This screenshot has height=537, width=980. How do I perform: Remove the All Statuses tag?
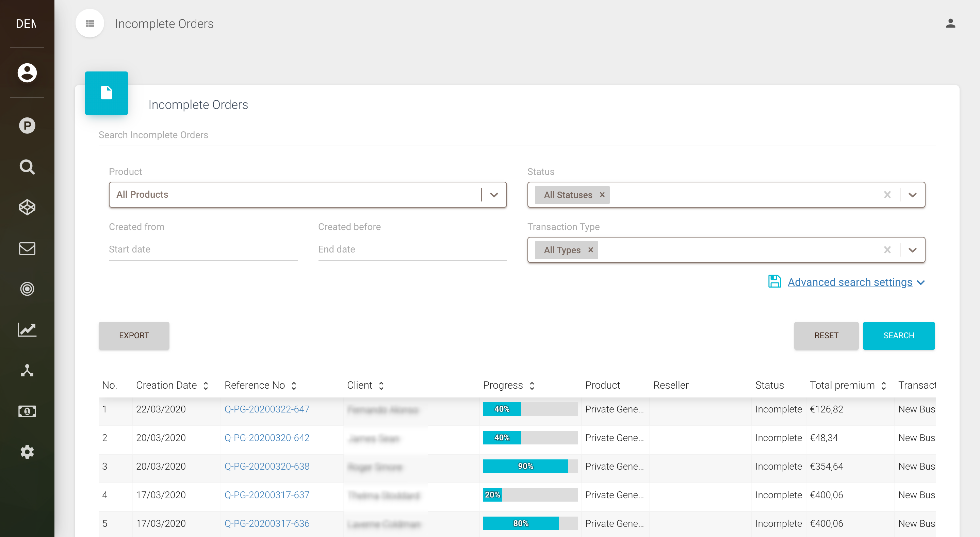pos(602,194)
